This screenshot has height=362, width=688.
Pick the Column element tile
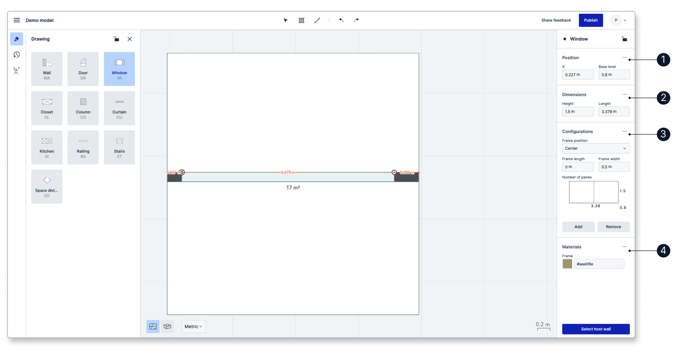pyautogui.click(x=83, y=108)
